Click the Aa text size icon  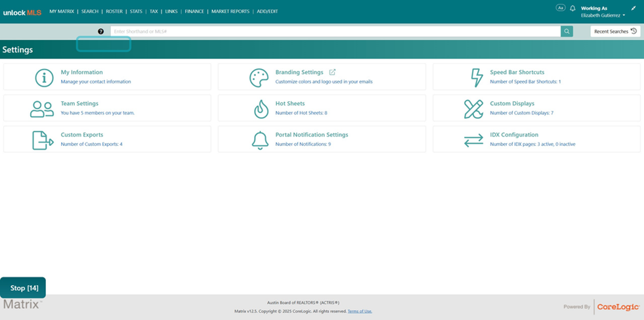point(560,7)
